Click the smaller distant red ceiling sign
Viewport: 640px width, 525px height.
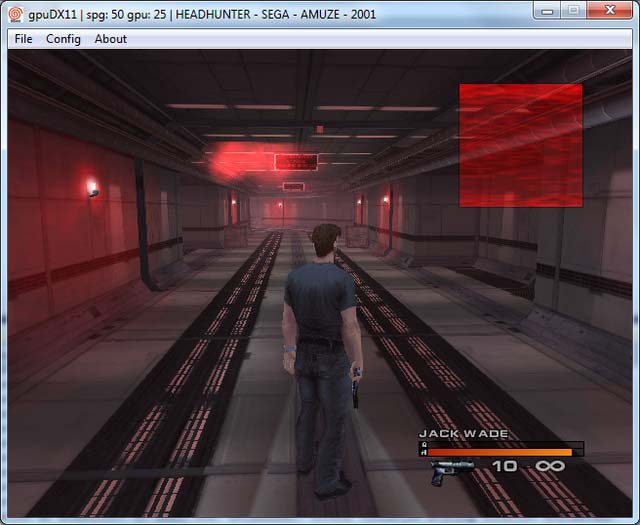click(294, 186)
